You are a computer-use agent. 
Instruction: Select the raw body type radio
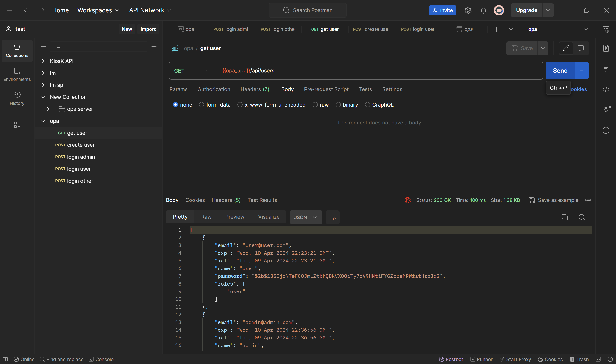(x=315, y=105)
